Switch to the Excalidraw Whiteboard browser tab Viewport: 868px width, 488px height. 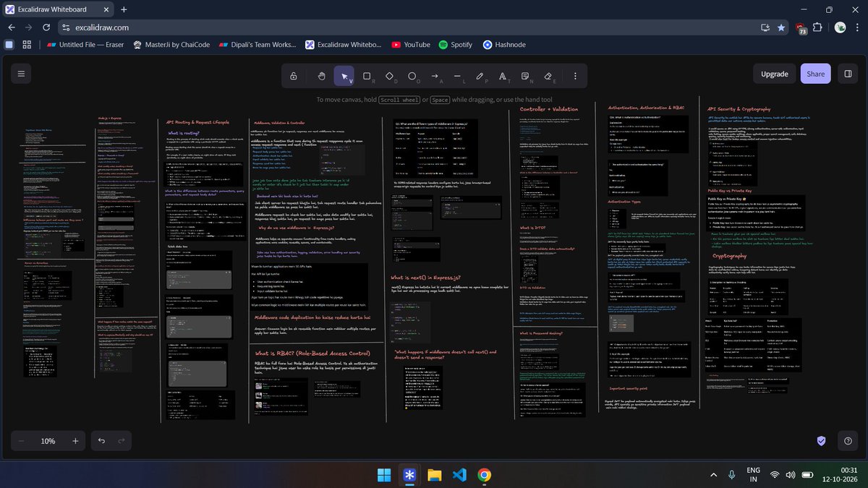[58, 9]
